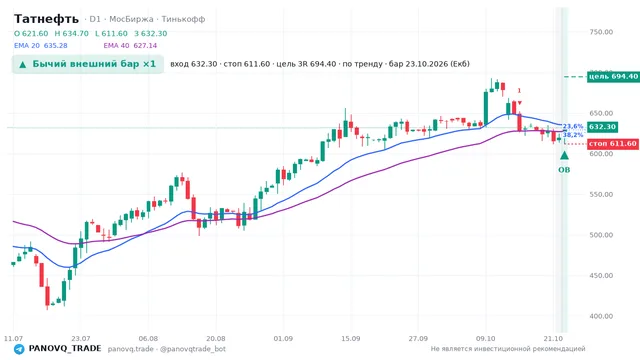
Task: Click the 650.00 price axis label
Action: click(601, 113)
